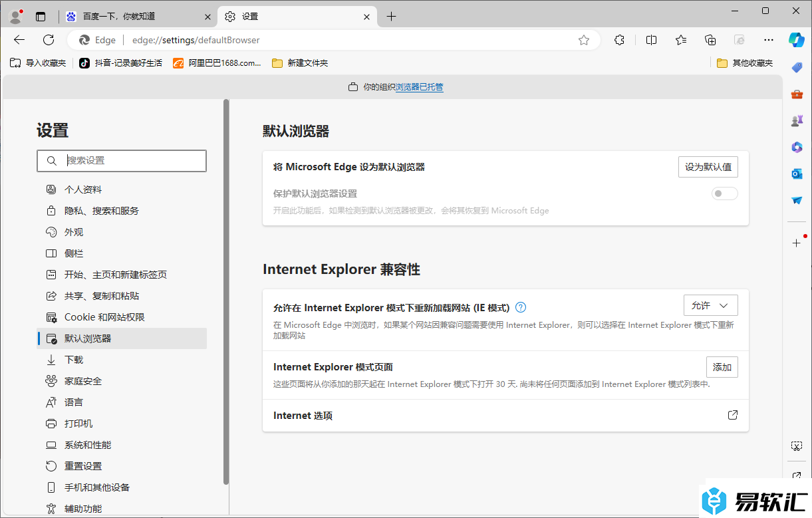812x518 pixels.
Task: Open 阿里巴巴1688.com bookmark
Action: click(x=217, y=63)
